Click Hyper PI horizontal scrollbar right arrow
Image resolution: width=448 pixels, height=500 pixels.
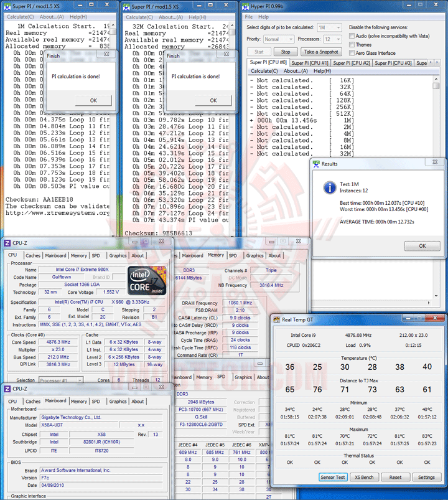click(429, 303)
